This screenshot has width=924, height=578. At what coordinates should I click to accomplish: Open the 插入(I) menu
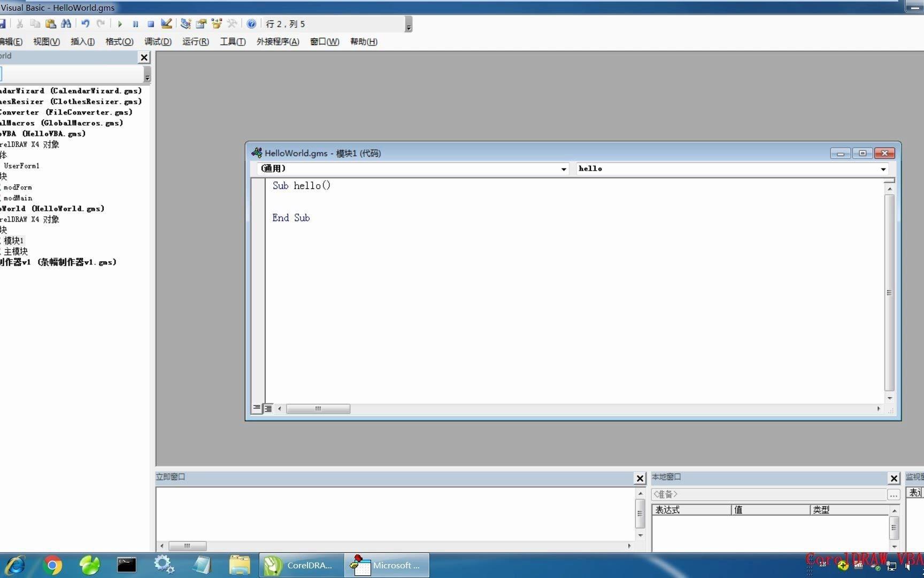point(83,42)
